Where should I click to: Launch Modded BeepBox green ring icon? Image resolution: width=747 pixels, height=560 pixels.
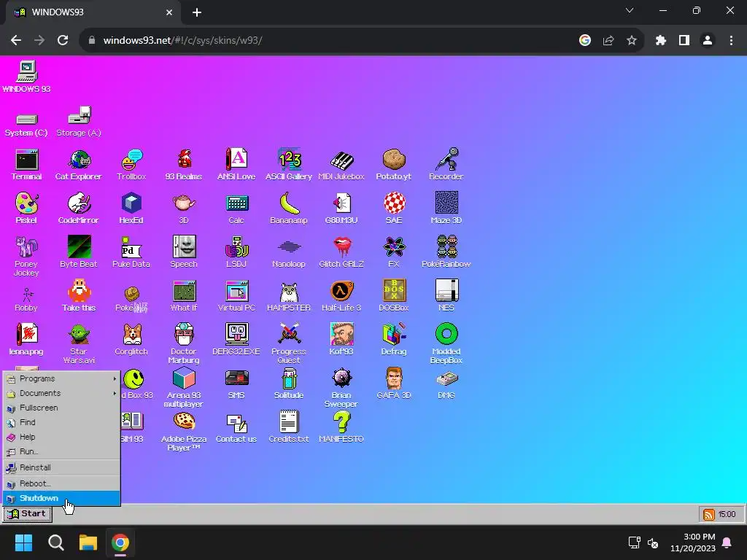[446, 344]
